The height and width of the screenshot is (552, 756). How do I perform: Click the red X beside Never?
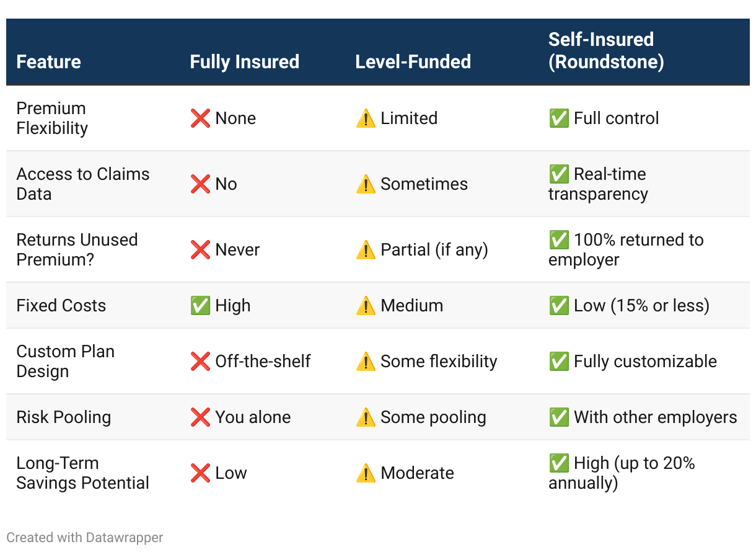point(200,250)
